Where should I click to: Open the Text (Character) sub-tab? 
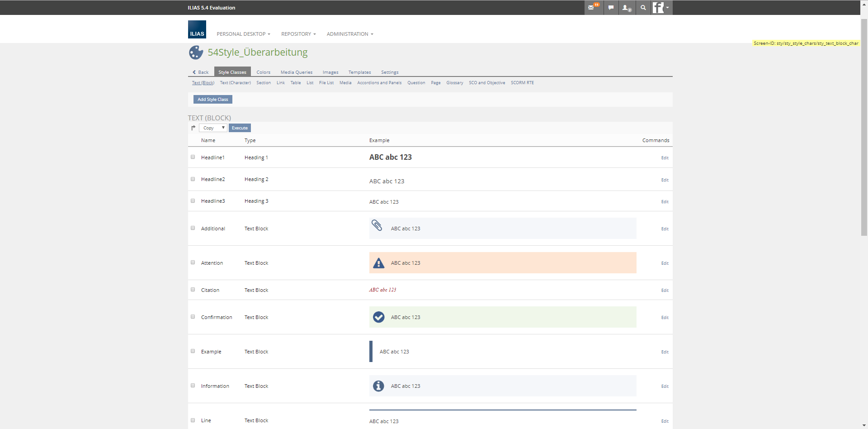(235, 83)
